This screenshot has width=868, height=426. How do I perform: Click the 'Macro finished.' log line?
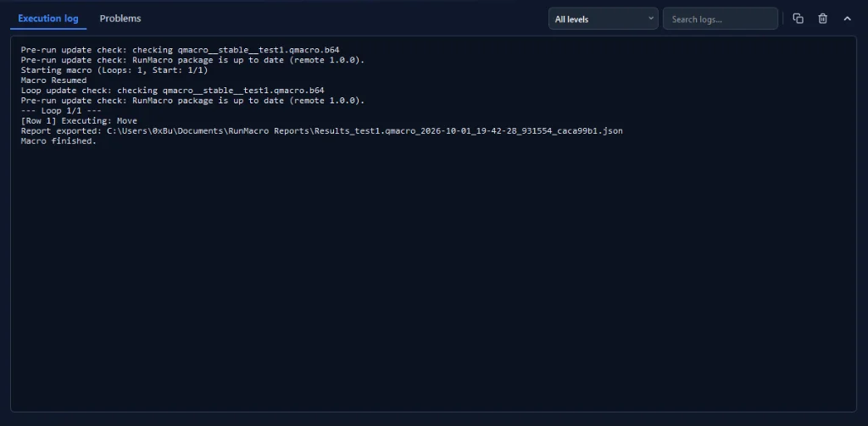[x=58, y=141]
